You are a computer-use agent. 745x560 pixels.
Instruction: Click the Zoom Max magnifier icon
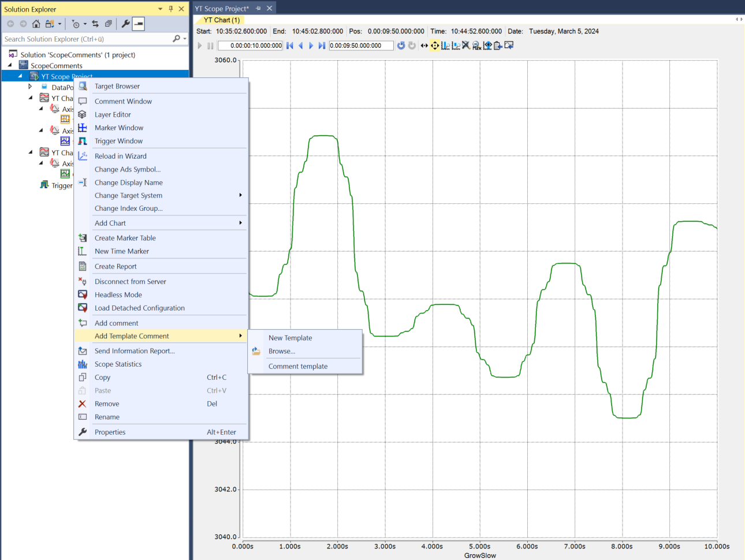click(x=476, y=46)
